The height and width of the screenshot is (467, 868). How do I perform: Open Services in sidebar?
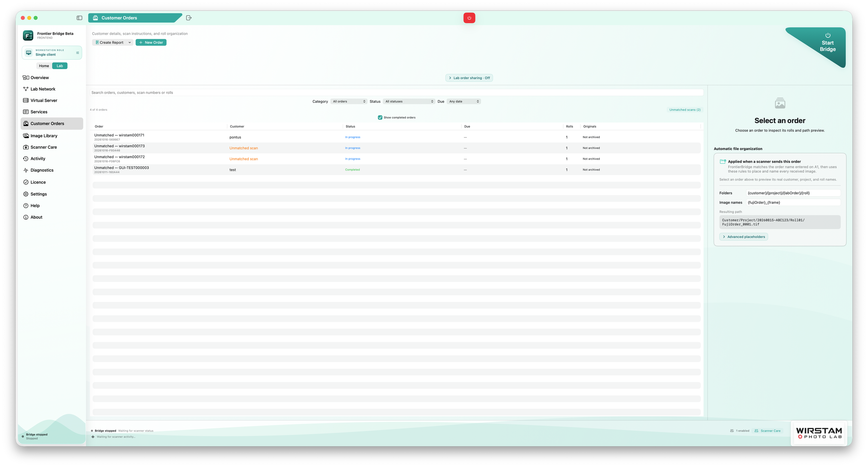[x=52, y=112]
